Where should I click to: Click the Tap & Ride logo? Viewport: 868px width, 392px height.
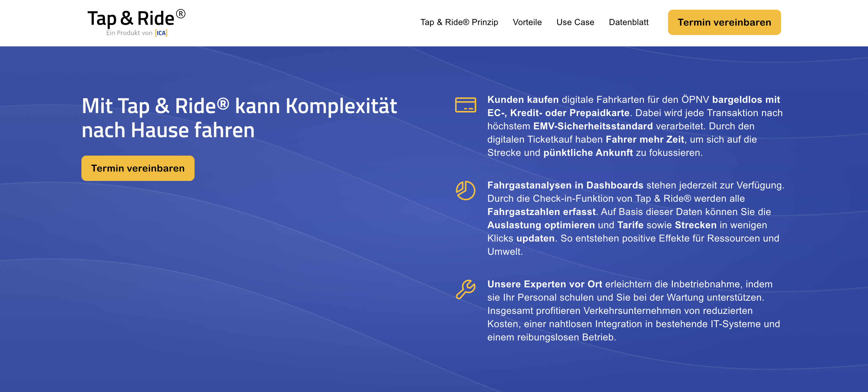click(x=131, y=18)
